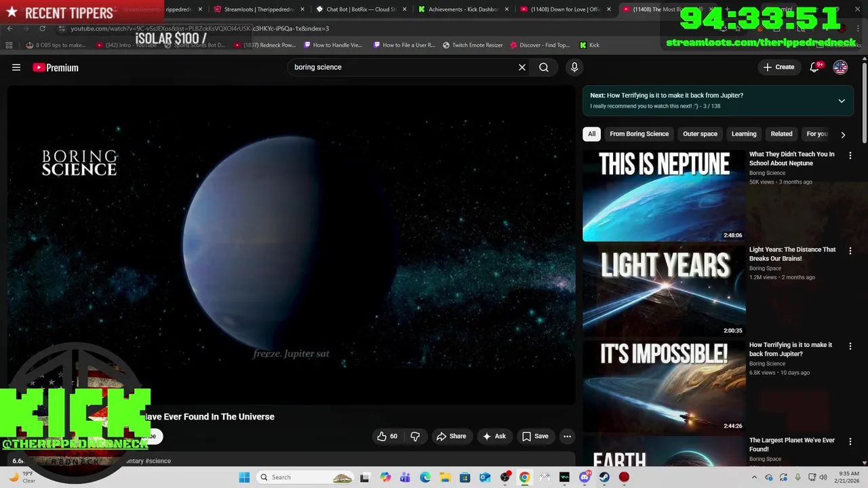Open Task View on the taskbar
The image size is (868, 488).
click(364, 477)
